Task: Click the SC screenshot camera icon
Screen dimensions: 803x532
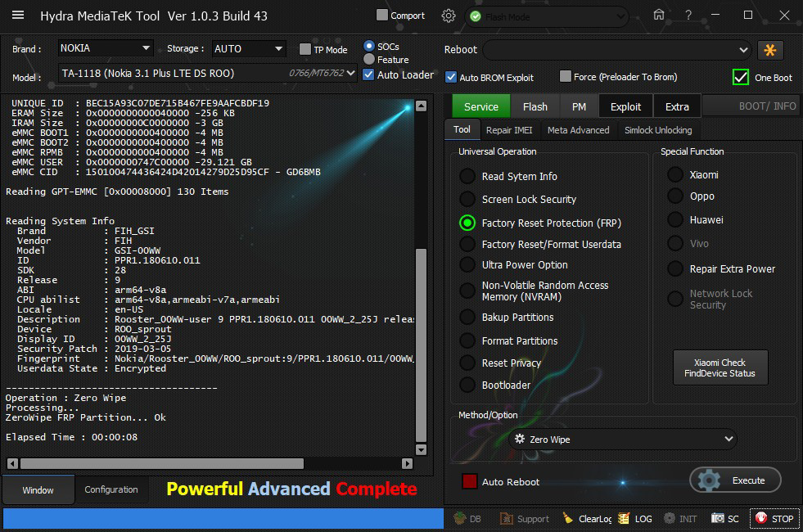Action: click(x=718, y=519)
